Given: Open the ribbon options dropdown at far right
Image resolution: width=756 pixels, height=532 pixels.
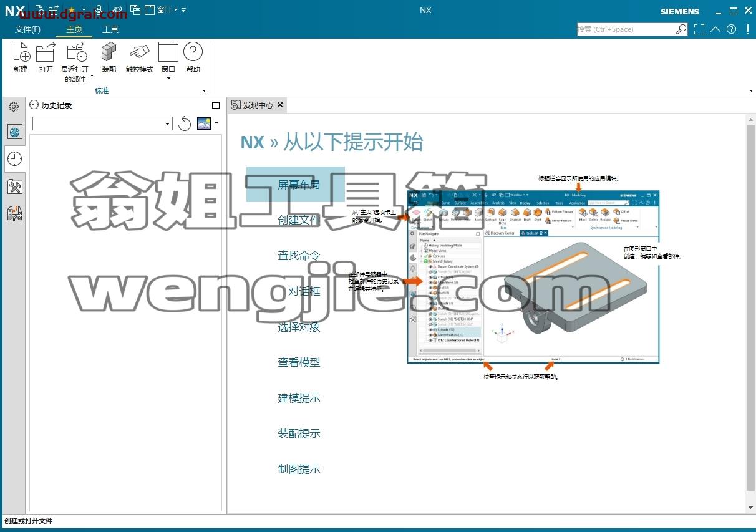Looking at the screenshot, I should click(750, 91).
